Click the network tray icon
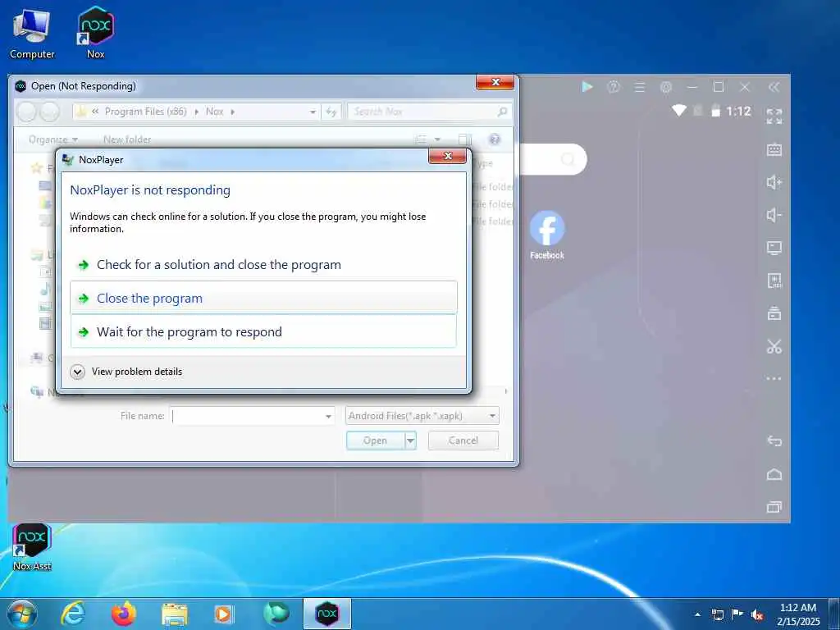 [717, 614]
